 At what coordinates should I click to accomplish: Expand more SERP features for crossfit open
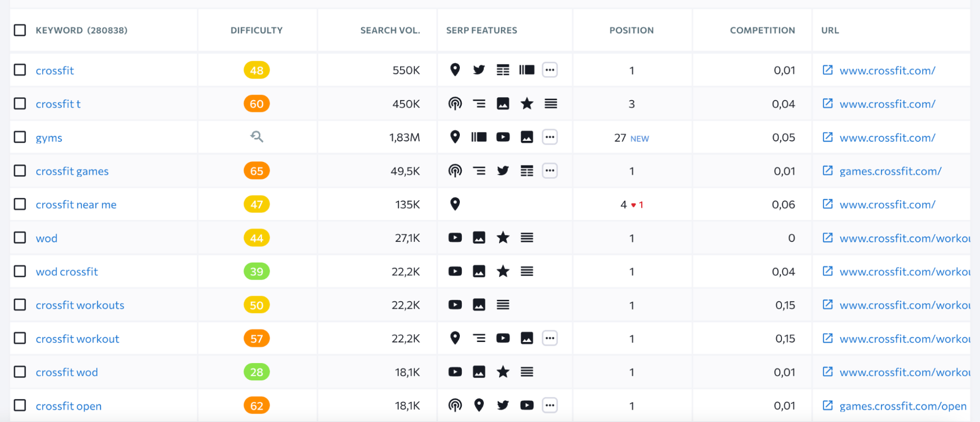coord(550,405)
